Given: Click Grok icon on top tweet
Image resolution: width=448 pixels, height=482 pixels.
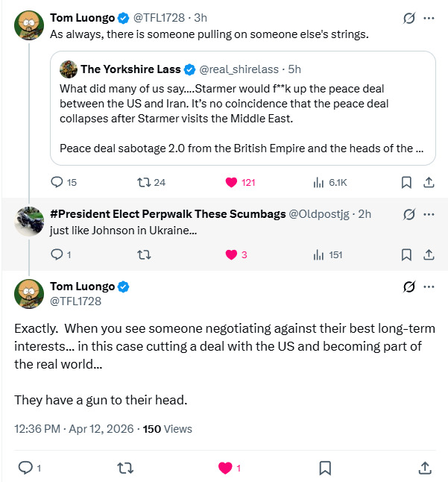Looking at the screenshot, I should pos(408,17).
